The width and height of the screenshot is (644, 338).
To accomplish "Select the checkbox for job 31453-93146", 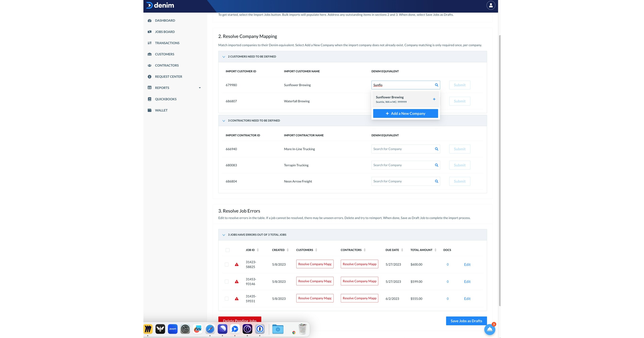I will (227, 281).
